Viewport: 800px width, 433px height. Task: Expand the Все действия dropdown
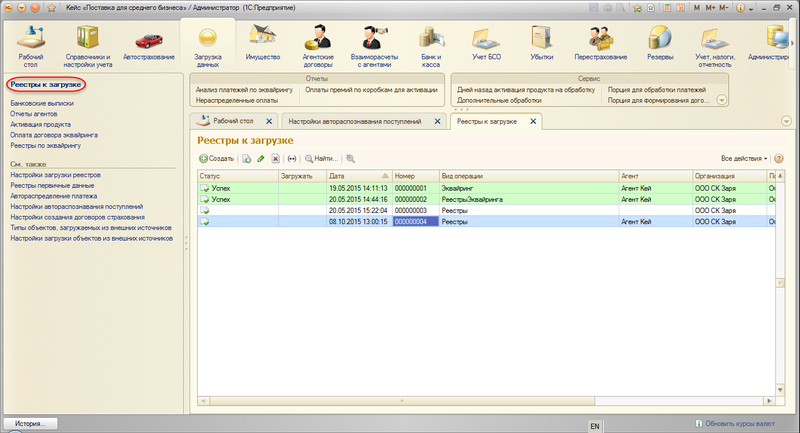coord(744,158)
